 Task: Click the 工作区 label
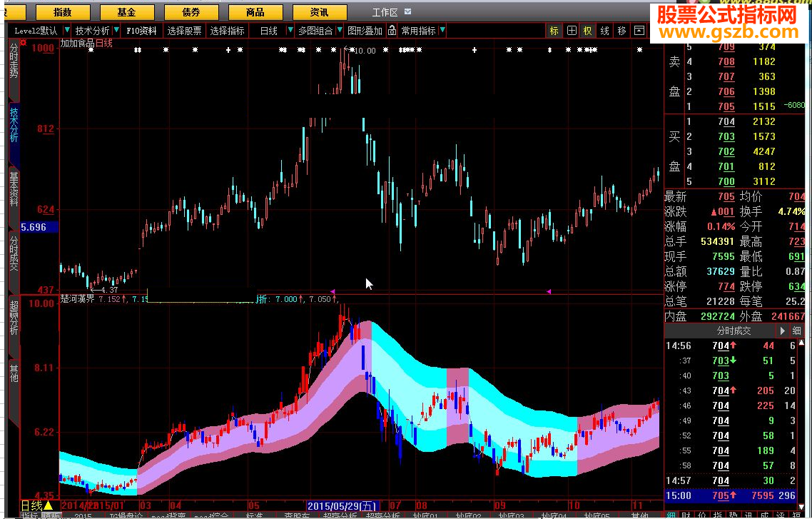click(385, 12)
